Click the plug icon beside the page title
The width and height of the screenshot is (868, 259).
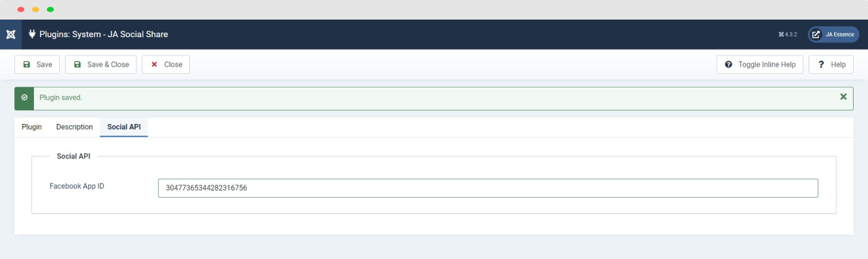[x=31, y=34]
